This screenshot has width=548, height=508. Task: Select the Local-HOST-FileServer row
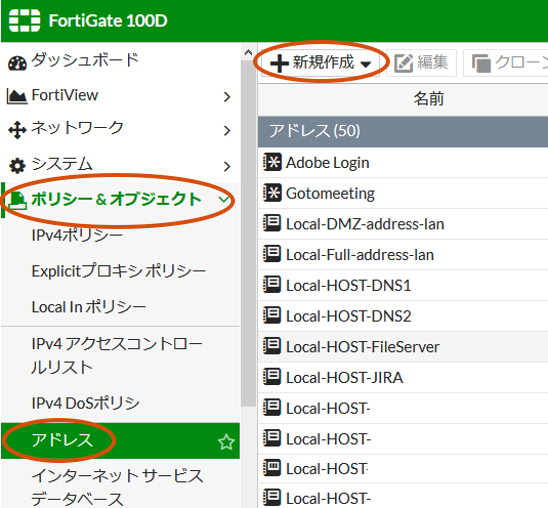(x=403, y=347)
